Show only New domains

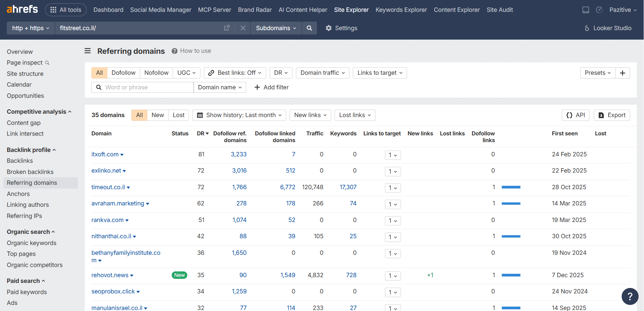(158, 115)
